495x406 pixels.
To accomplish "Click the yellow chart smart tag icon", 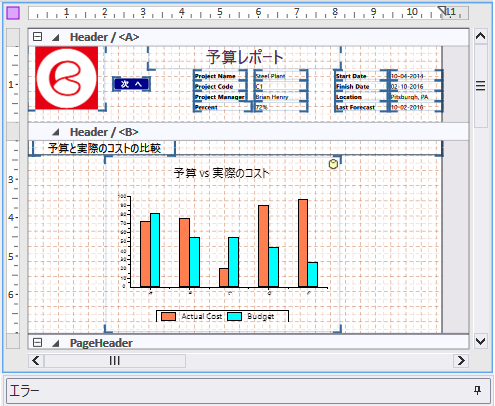I will pos(333,164).
